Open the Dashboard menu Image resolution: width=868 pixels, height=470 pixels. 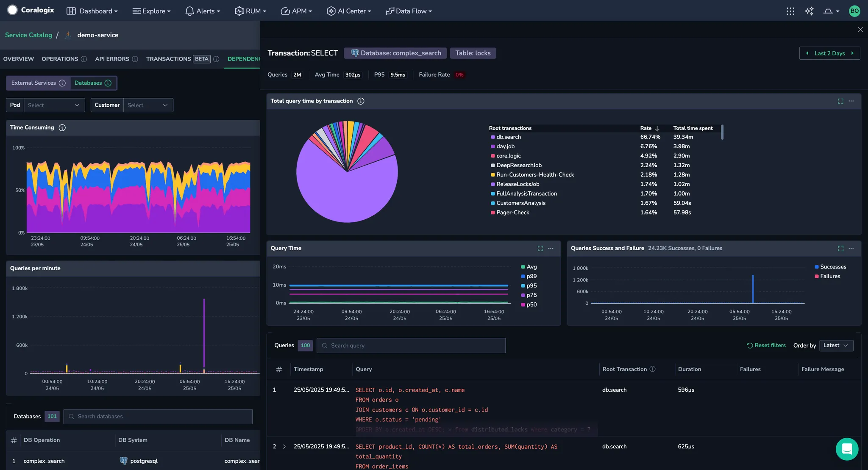tap(92, 11)
